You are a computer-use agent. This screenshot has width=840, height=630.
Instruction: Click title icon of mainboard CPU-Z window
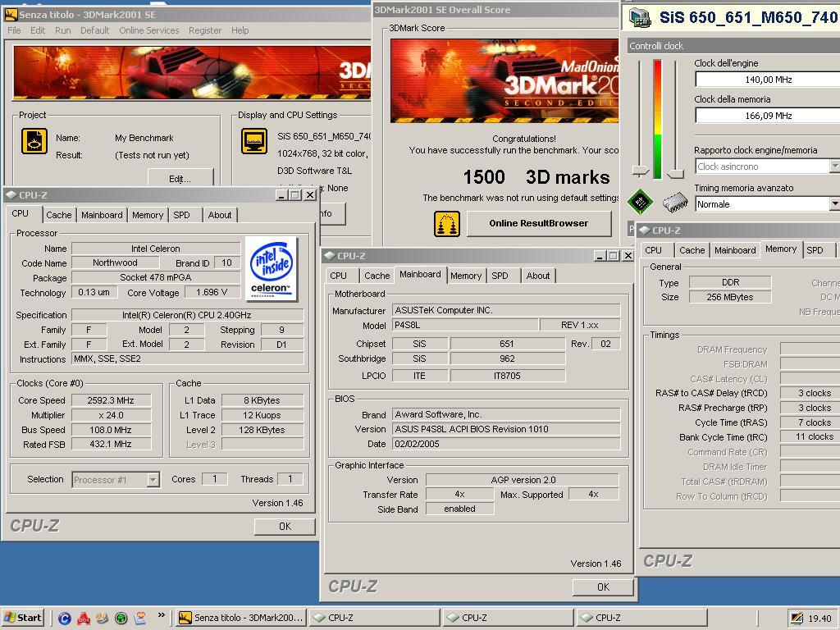pyautogui.click(x=330, y=256)
